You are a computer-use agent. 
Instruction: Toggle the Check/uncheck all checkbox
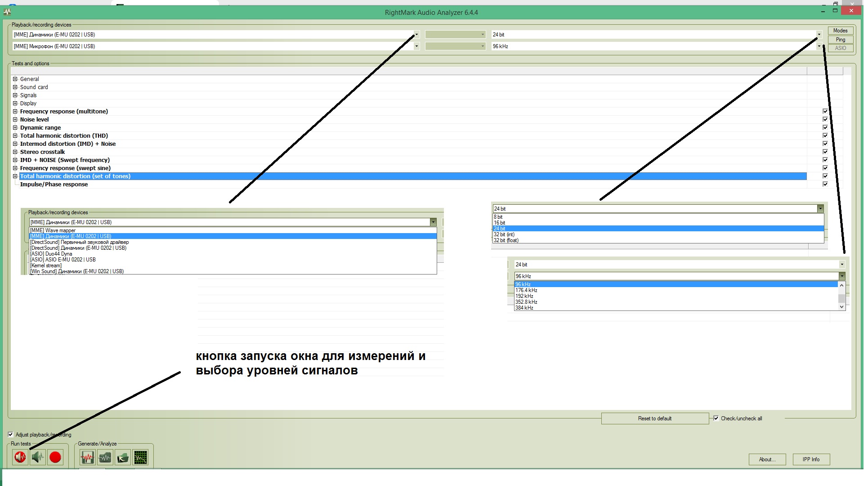click(x=716, y=418)
